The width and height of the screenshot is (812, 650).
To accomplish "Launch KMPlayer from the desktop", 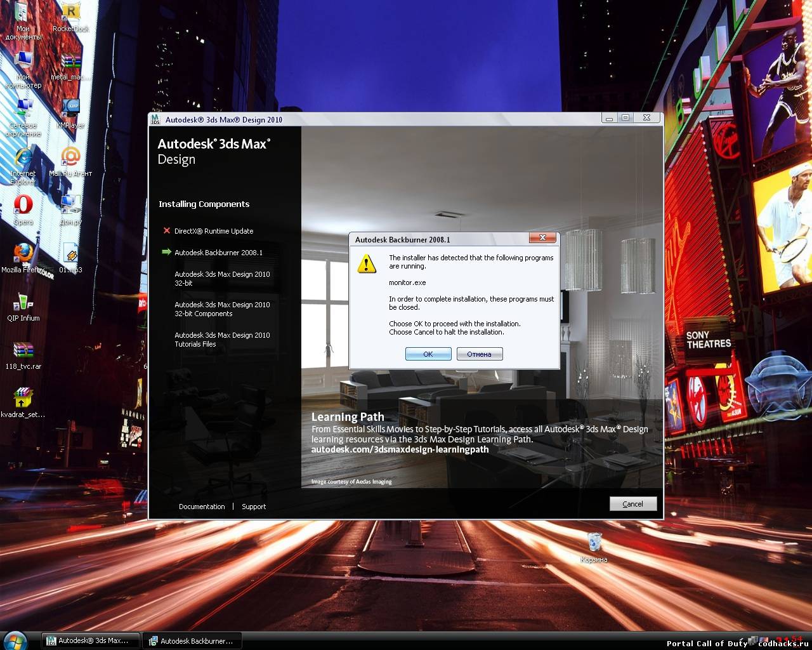I will coord(70,114).
